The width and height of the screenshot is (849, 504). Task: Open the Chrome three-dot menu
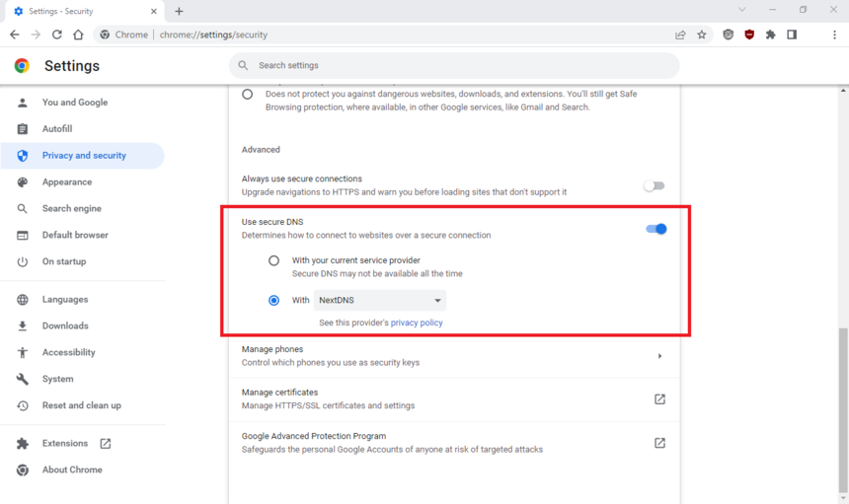pyautogui.click(x=834, y=35)
